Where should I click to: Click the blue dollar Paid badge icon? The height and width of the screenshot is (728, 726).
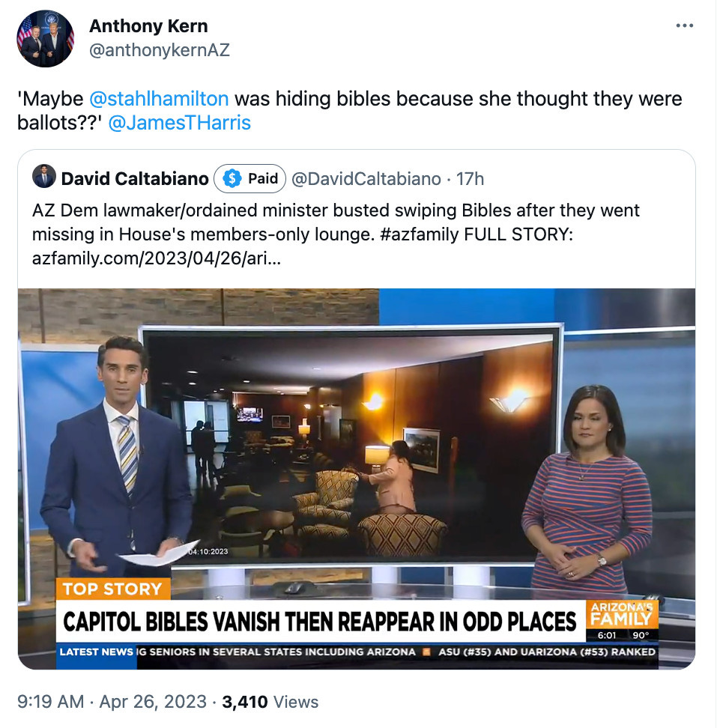tap(232, 178)
